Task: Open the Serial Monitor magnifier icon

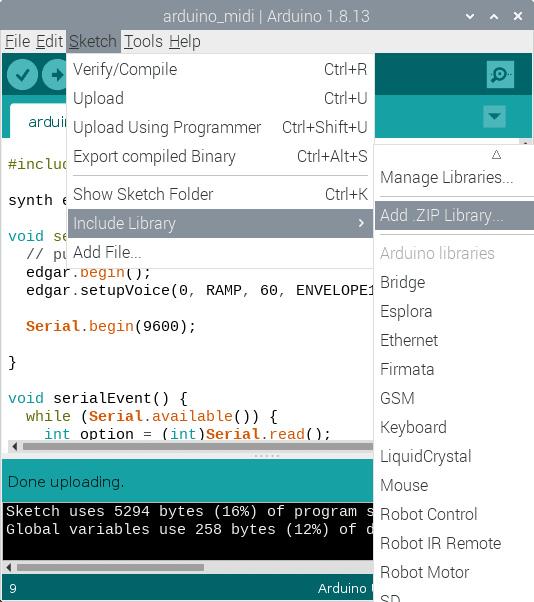Action: click(x=500, y=74)
